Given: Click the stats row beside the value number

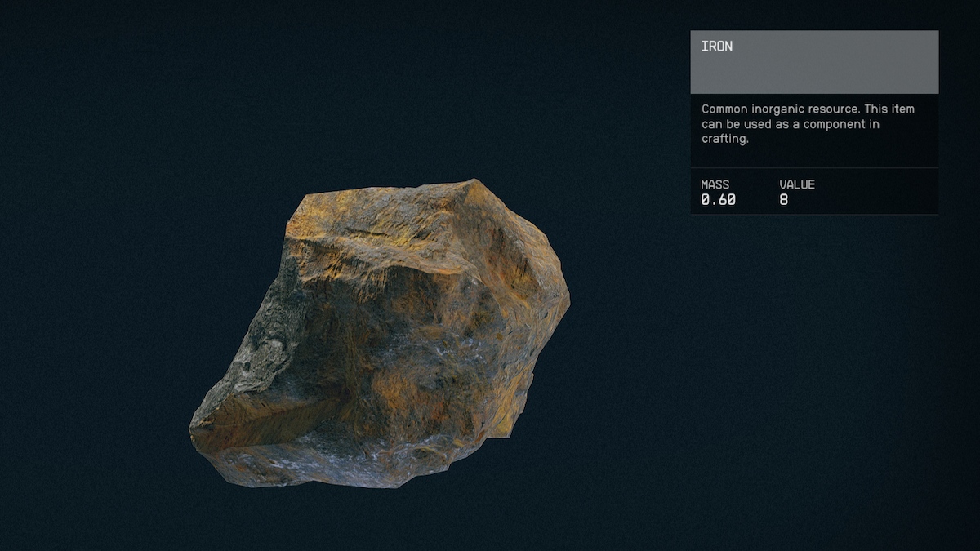Looking at the screenshot, I should [x=866, y=200].
